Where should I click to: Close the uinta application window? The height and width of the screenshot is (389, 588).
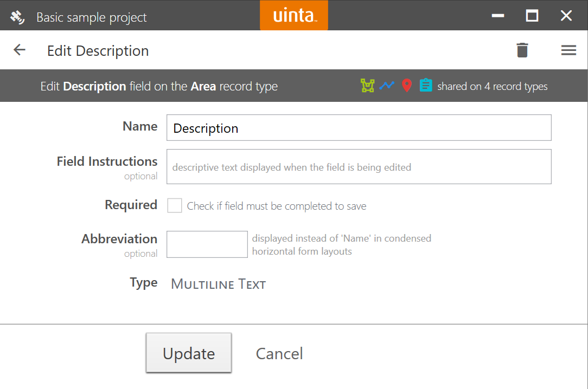566,16
